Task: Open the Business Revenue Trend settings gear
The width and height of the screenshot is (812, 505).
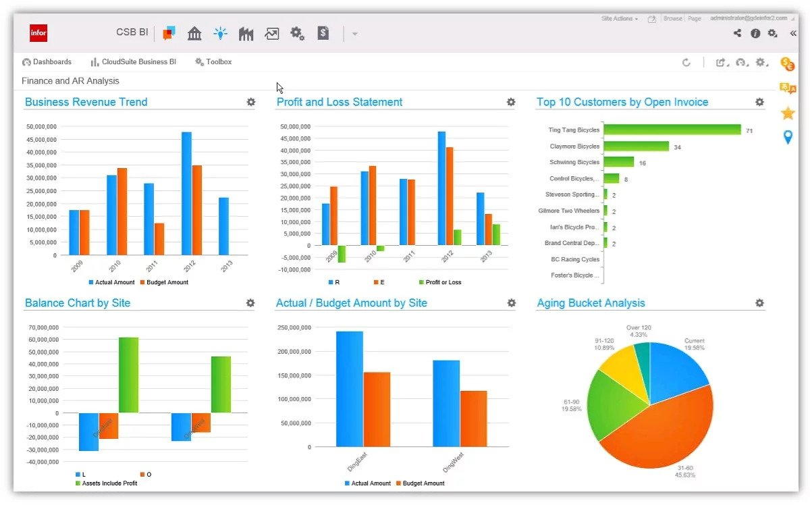Action: click(x=250, y=102)
